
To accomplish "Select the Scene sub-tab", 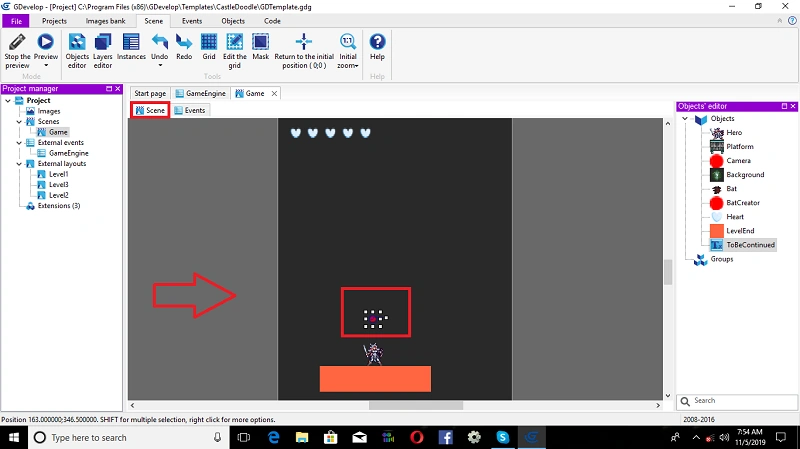I will point(150,110).
